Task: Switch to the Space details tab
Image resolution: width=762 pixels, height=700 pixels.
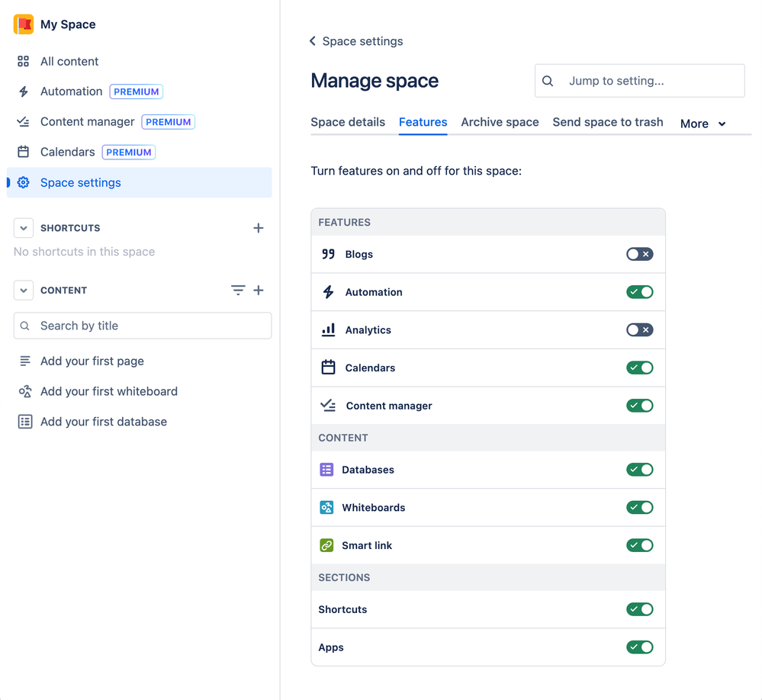Action: (348, 122)
